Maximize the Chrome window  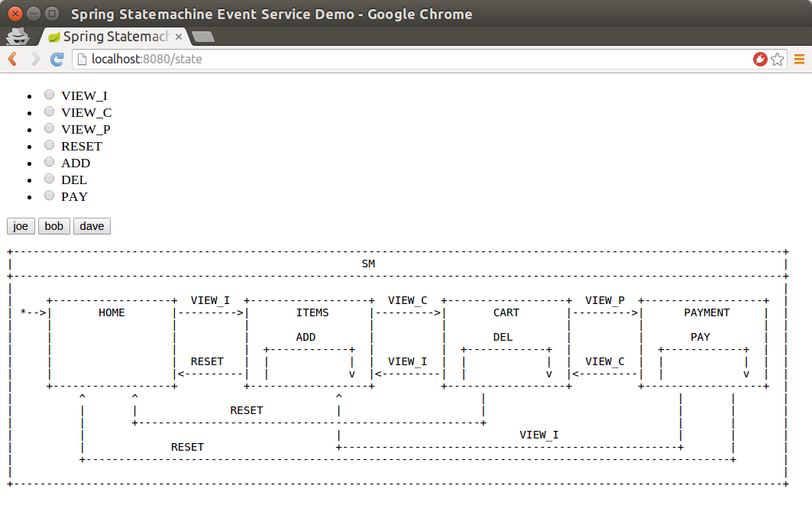(52, 14)
